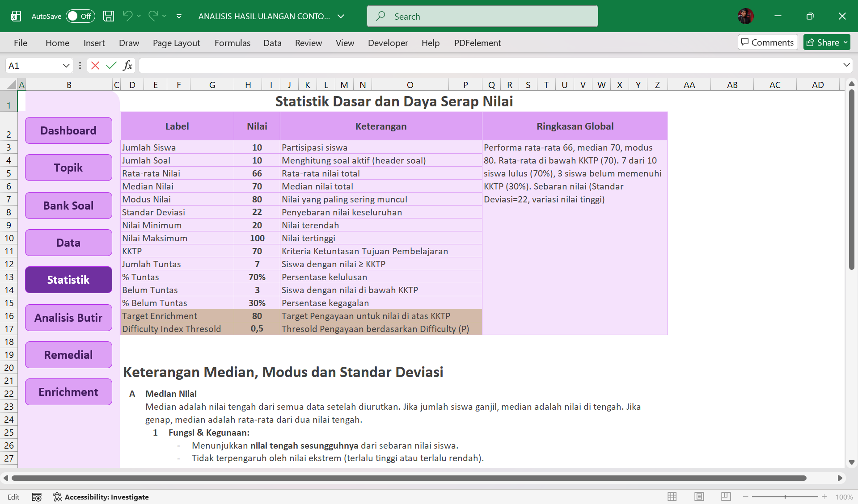
Task: Click the horizontal scrollbar left arrow
Action: (x=6, y=478)
